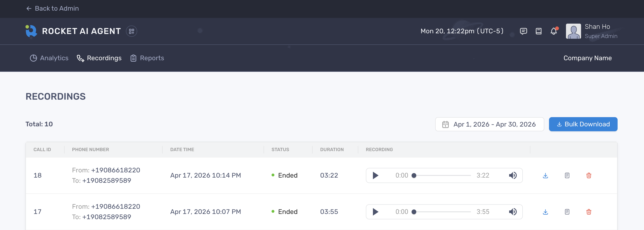Download the call 17 recording
The width and height of the screenshot is (644, 230).
tap(545, 212)
